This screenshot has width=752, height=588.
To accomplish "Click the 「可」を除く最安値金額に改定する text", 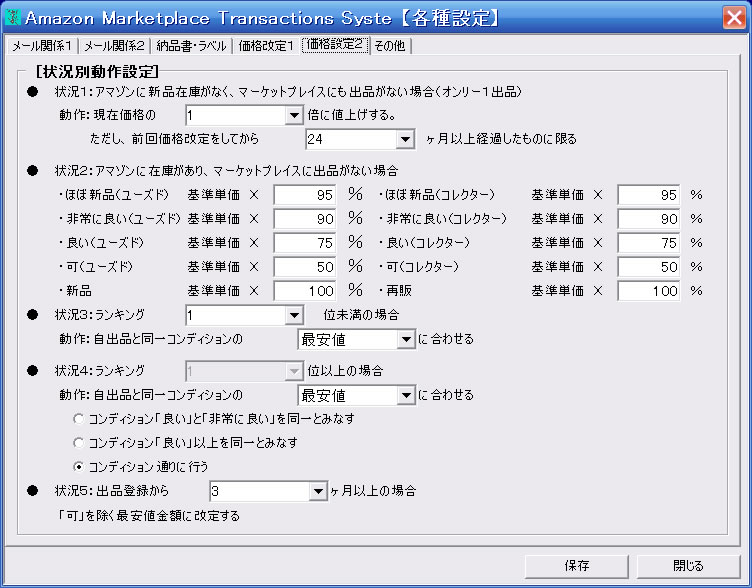I will 149,516.
